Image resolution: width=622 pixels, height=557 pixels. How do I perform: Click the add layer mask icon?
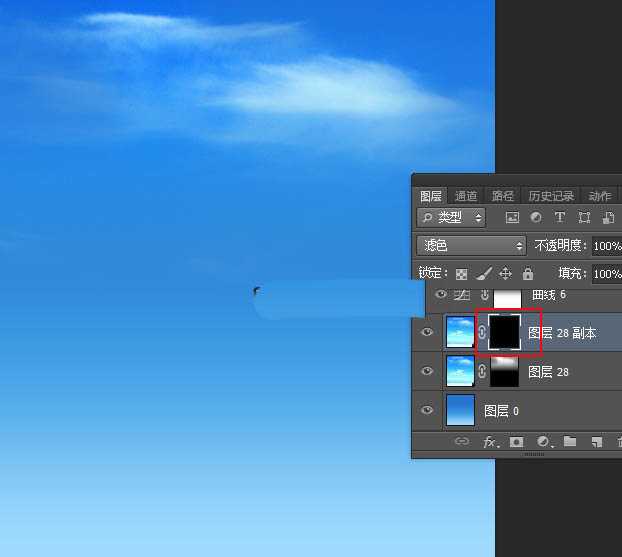[517, 441]
